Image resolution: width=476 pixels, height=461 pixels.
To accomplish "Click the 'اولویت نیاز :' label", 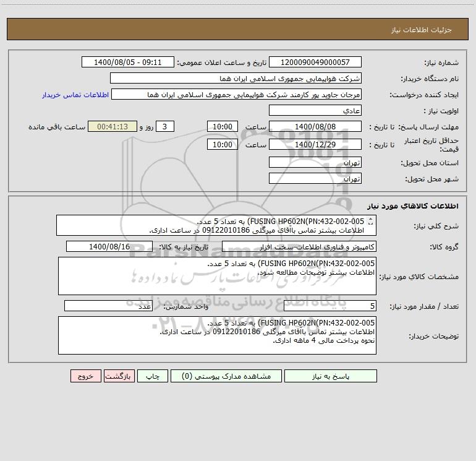I will tap(441, 111).
